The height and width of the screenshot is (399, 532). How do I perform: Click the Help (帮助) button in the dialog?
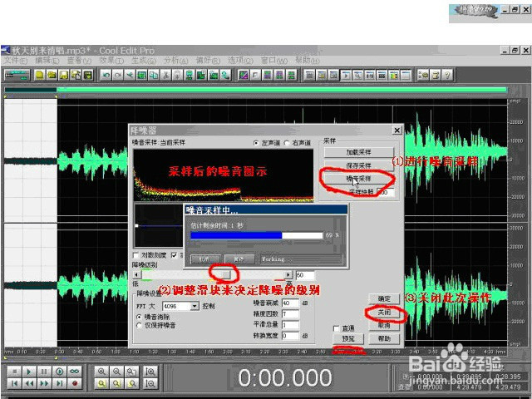pyautogui.click(x=384, y=338)
